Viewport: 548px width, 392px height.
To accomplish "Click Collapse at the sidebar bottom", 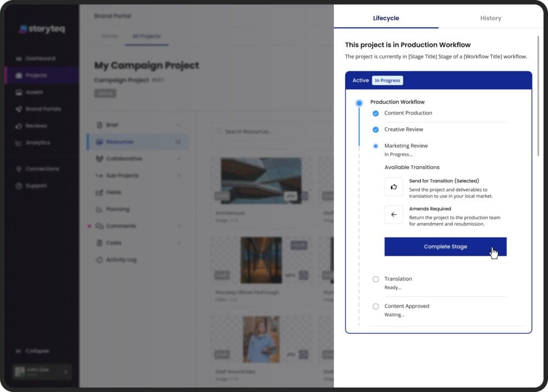I will point(37,351).
